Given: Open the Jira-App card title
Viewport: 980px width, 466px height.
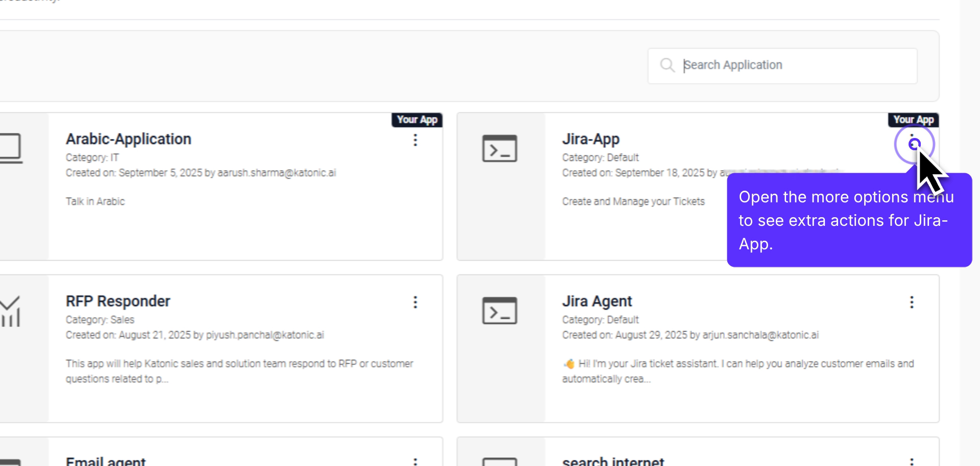Looking at the screenshot, I should (x=591, y=138).
